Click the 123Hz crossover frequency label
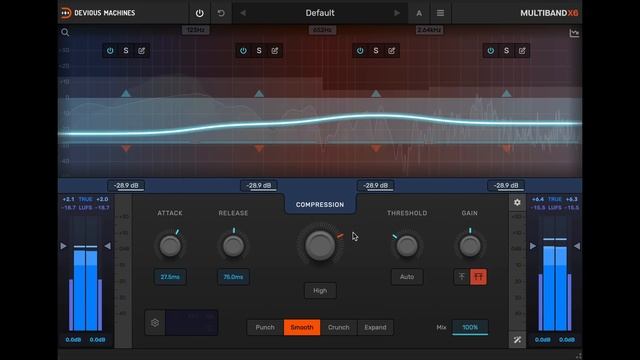The width and height of the screenshot is (640, 360). pyautogui.click(x=196, y=30)
